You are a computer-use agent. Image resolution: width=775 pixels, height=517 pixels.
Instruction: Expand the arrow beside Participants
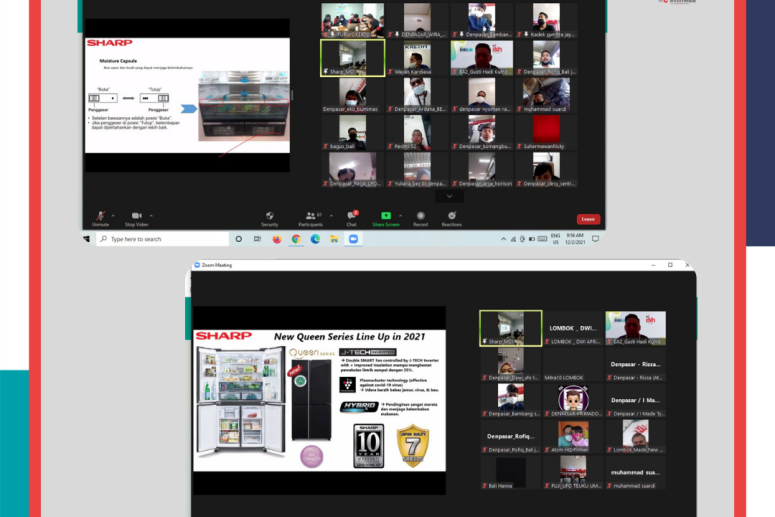click(x=331, y=216)
